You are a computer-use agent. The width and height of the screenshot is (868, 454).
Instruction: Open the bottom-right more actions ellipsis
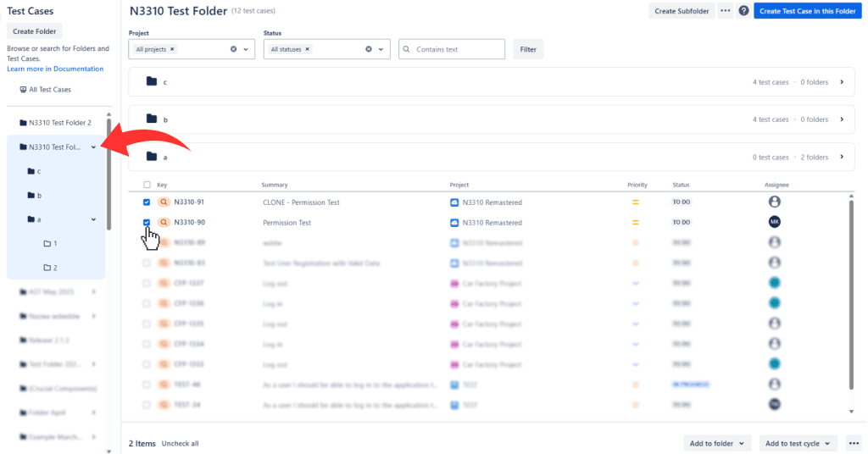[854, 444]
